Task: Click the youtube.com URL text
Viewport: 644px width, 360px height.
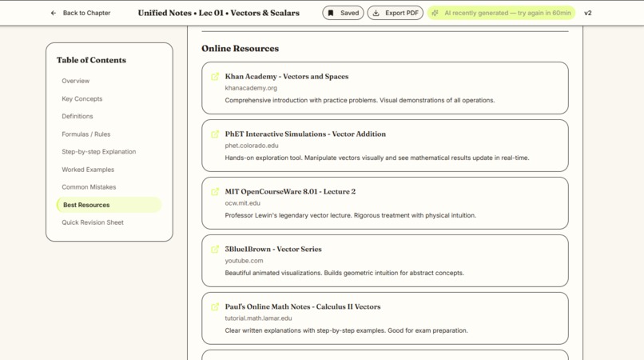Action: pos(244,261)
